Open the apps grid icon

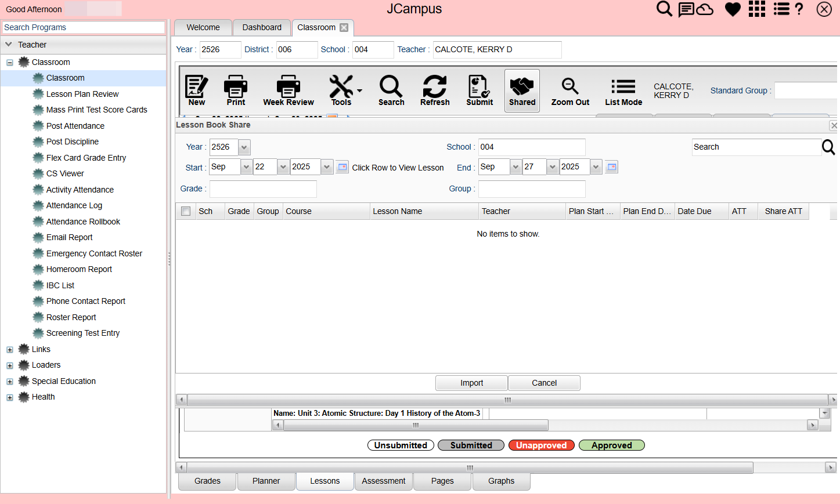pyautogui.click(x=757, y=9)
